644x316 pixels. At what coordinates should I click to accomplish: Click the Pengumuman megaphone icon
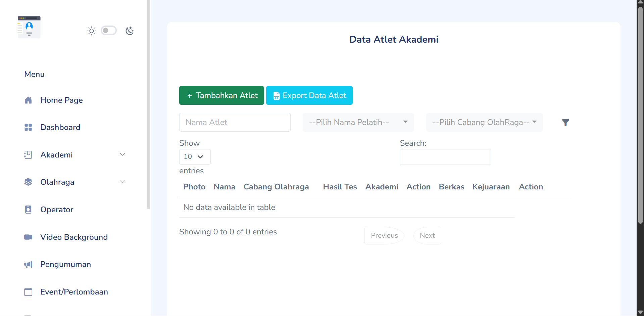28,264
